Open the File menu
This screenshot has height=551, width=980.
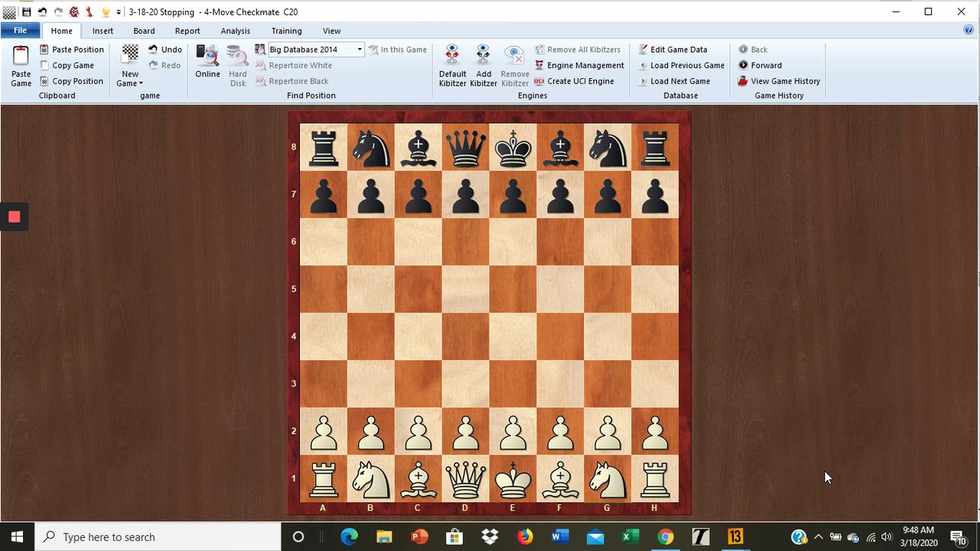tap(20, 31)
